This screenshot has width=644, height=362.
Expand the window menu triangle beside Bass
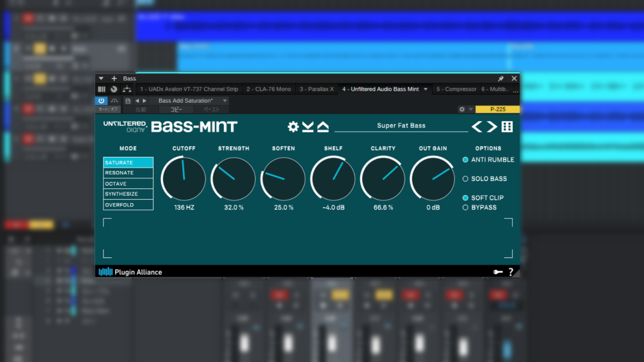(x=101, y=78)
